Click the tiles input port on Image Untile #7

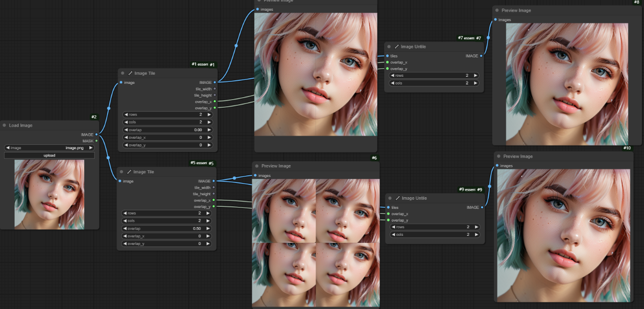coord(387,56)
